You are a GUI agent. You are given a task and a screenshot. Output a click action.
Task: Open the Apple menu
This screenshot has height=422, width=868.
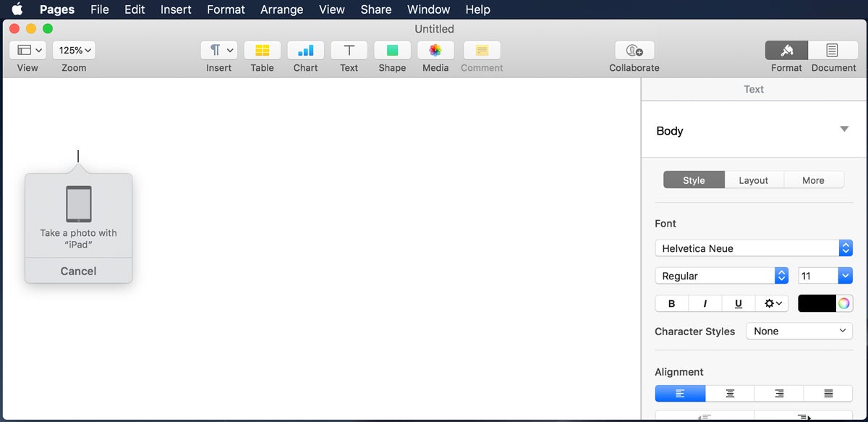[x=17, y=9]
